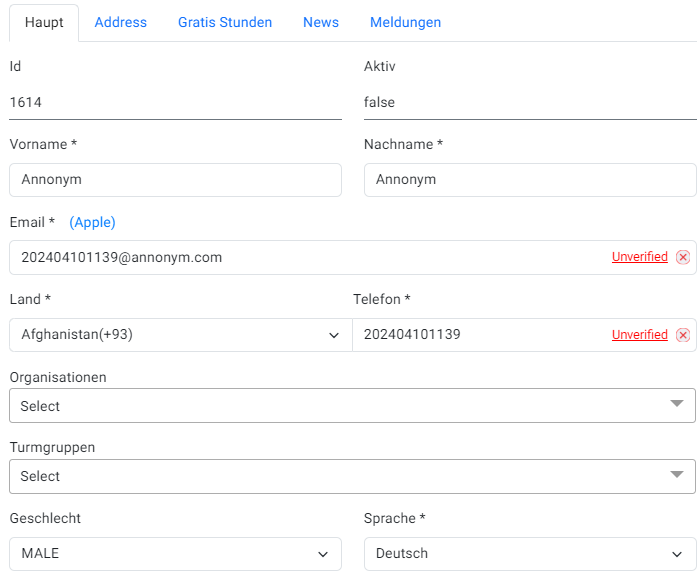The width and height of the screenshot is (697, 572).
Task: Focus the Nachname input field
Action: click(530, 180)
